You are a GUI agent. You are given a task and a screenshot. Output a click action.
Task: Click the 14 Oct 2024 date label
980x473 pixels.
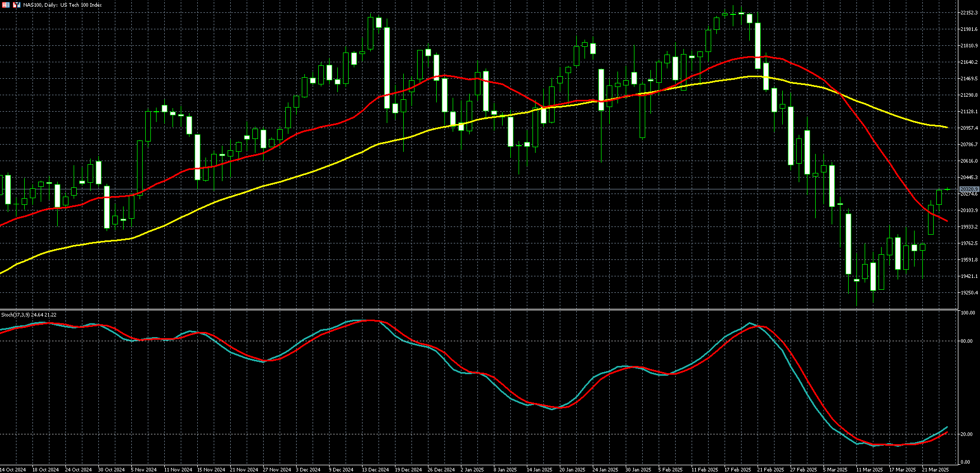[12, 470]
